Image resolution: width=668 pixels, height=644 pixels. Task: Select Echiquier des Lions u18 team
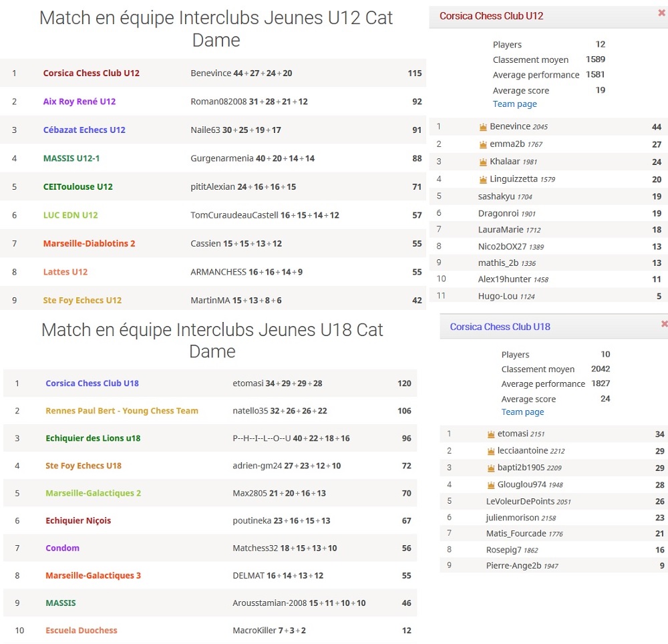click(93, 438)
